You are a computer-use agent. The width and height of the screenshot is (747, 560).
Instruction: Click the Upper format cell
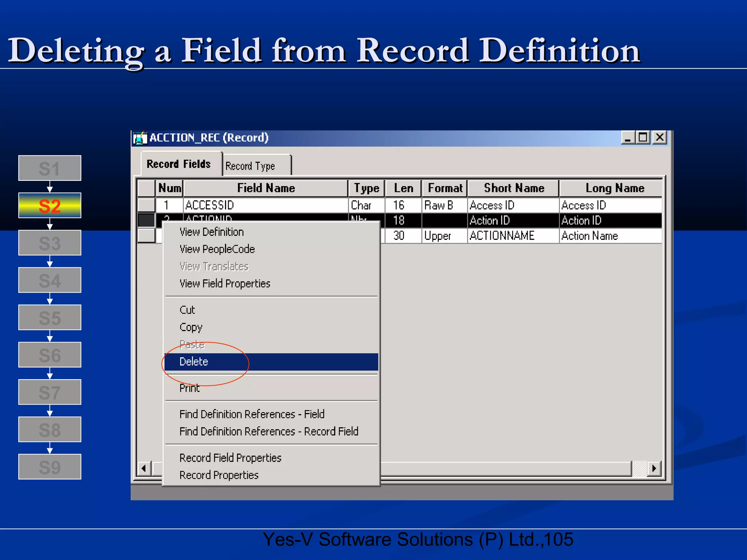[445, 236]
